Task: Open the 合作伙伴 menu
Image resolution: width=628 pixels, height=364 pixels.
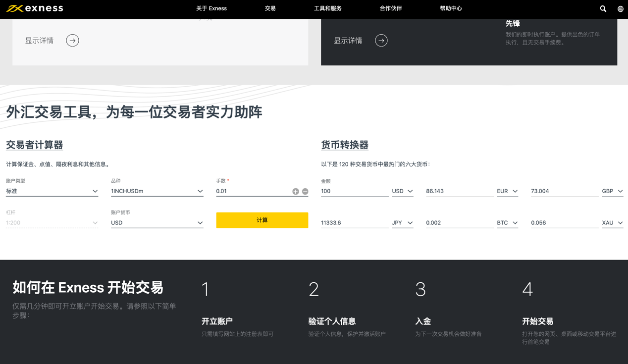Action: tap(391, 8)
